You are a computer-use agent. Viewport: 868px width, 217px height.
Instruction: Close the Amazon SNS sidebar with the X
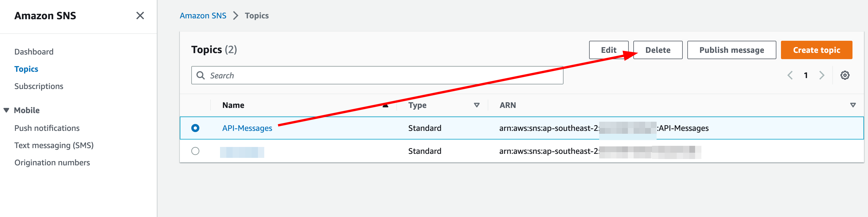(x=140, y=15)
